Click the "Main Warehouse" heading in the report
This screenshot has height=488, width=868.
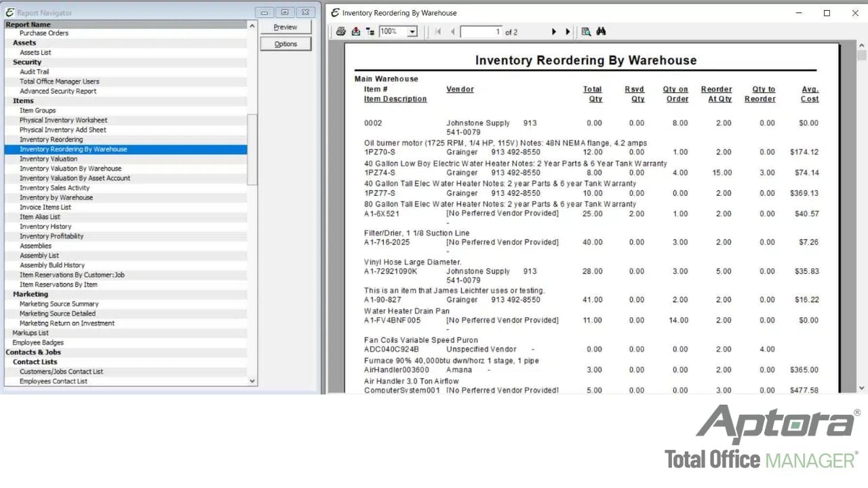point(387,79)
